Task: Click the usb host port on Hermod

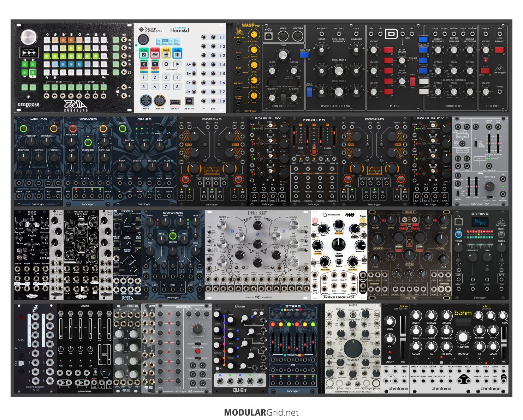Action: 175,102
